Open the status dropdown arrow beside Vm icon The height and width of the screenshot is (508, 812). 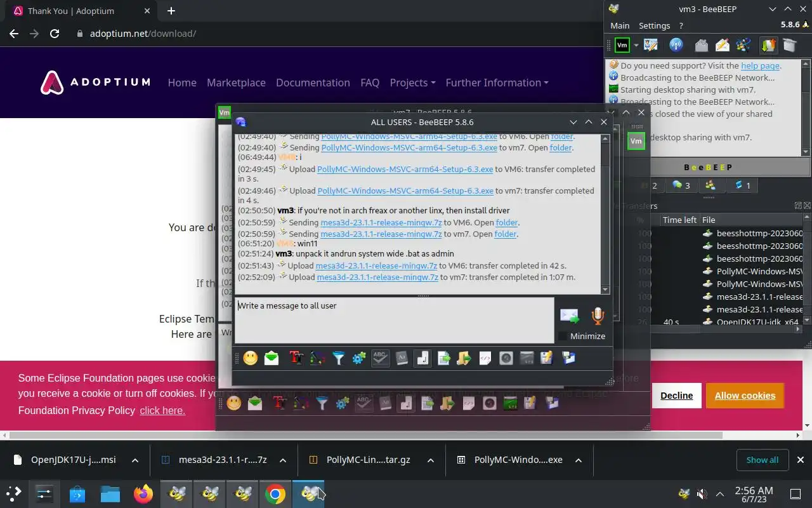tap(636, 45)
